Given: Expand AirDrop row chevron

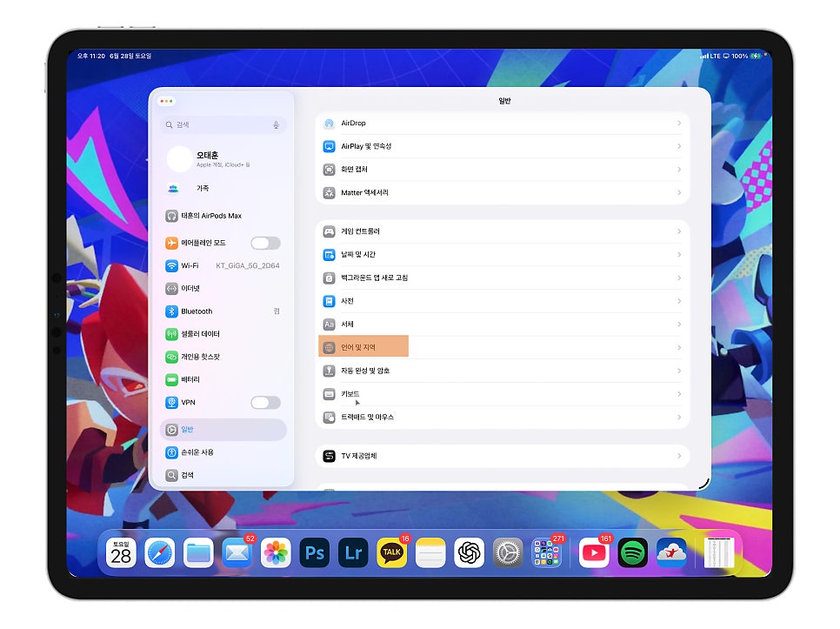Looking at the screenshot, I should click(x=679, y=124).
